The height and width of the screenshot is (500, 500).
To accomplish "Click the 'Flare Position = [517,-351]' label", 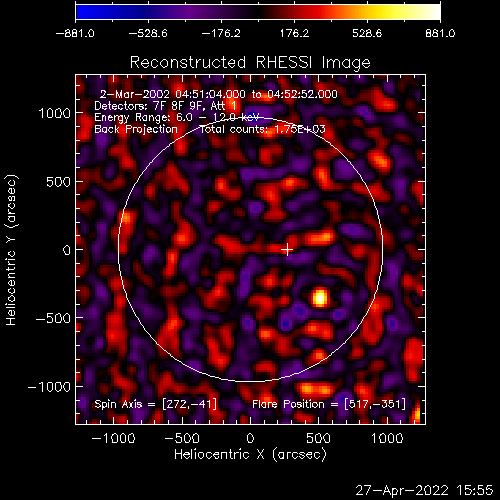I will tap(329, 404).
